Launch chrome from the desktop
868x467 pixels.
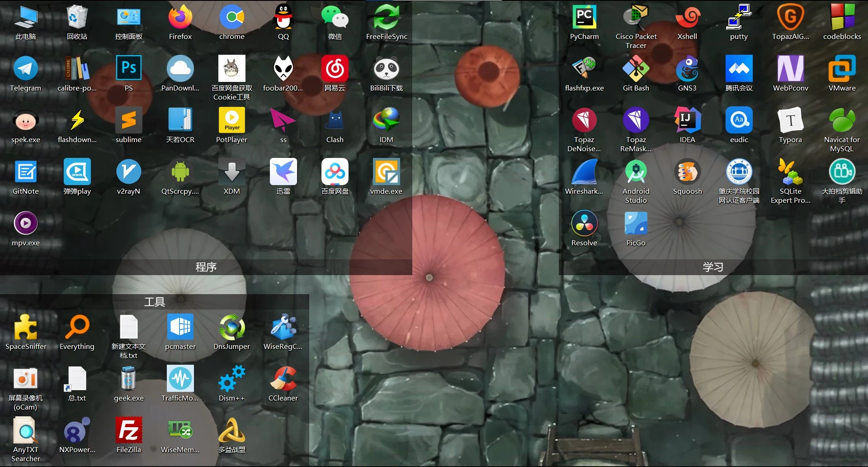(232, 17)
